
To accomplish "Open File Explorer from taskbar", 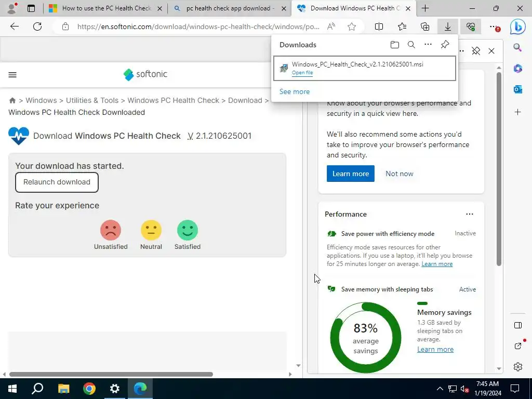I will (x=63, y=389).
